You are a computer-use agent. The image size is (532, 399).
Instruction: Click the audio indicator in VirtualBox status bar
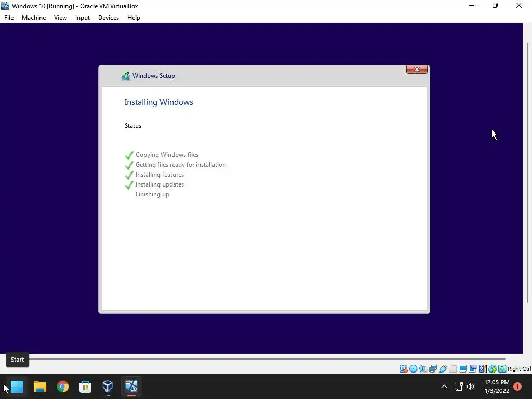tap(423, 369)
